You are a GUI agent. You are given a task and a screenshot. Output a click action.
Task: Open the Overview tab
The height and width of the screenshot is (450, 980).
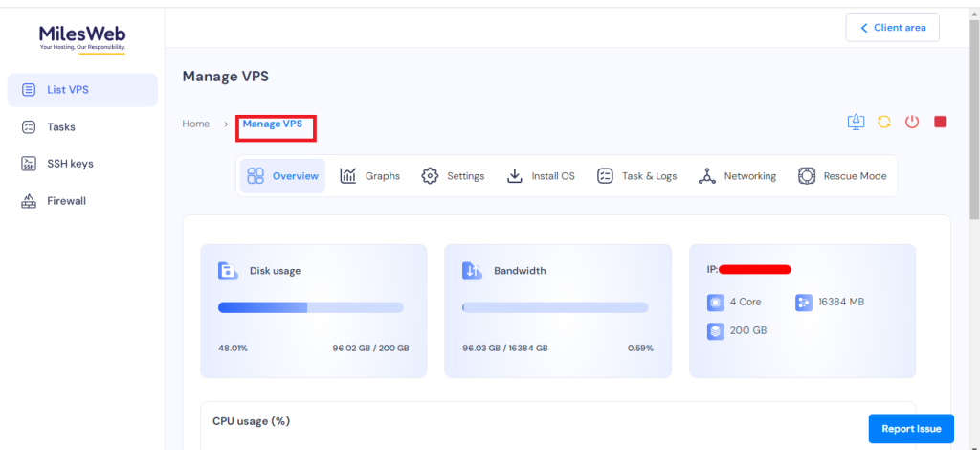point(282,176)
